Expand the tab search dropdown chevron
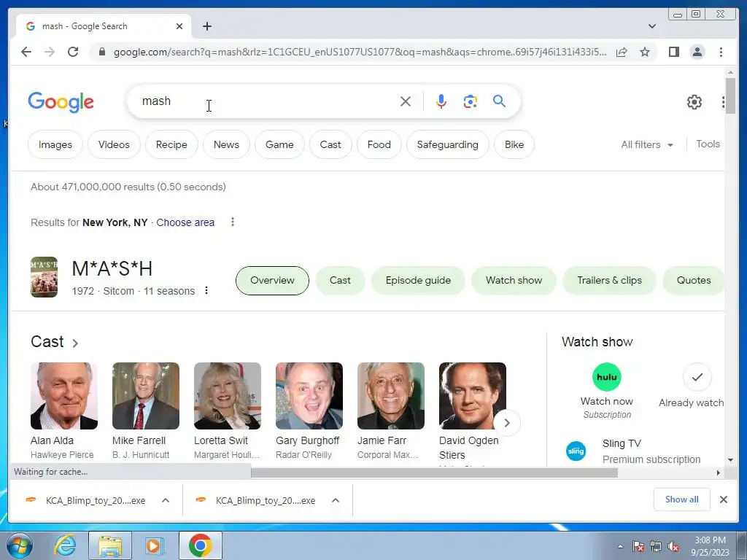The width and height of the screenshot is (747, 560). click(x=651, y=26)
